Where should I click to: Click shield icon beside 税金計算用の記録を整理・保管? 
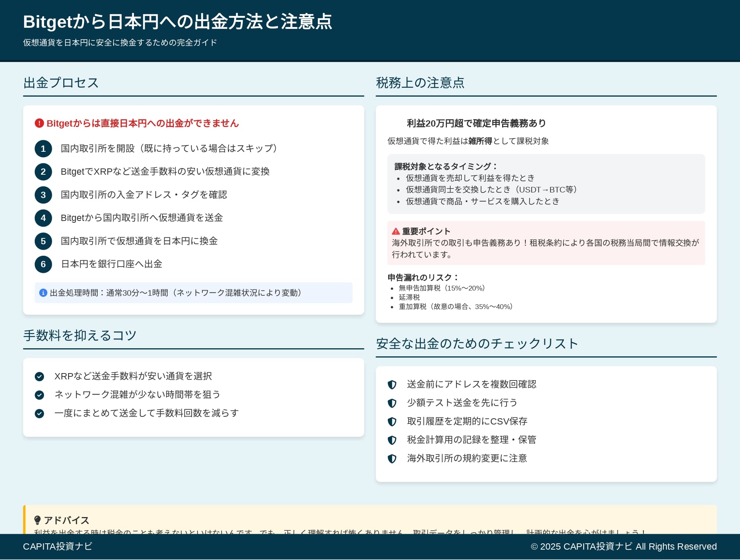click(392, 440)
